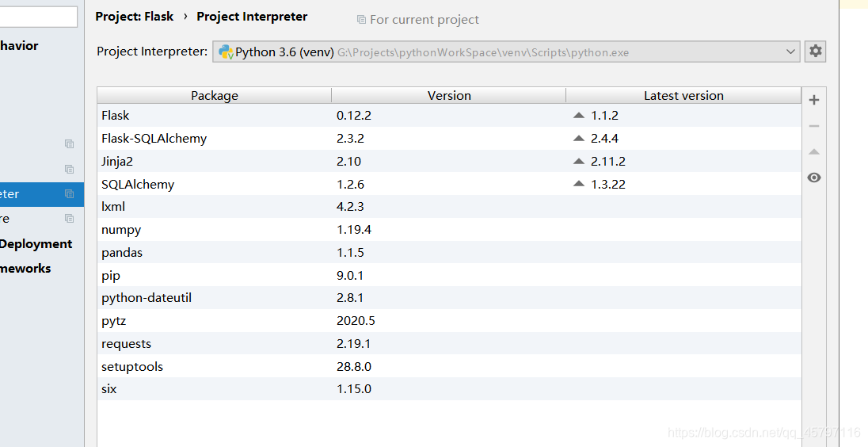Select the setuptools package row

coord(449,366)
